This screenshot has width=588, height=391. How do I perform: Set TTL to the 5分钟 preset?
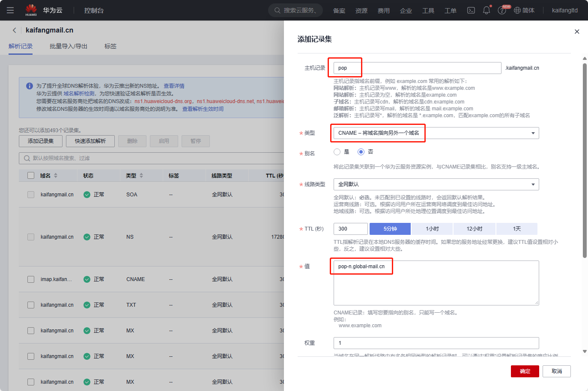coord(390,229)
